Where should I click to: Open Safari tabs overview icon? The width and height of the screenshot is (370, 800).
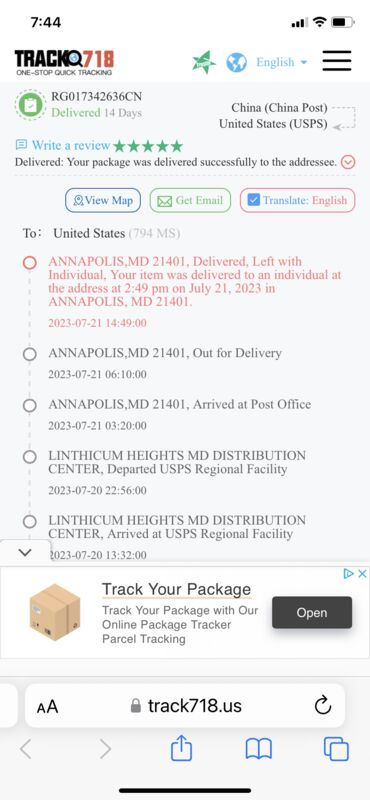(336, 749)
